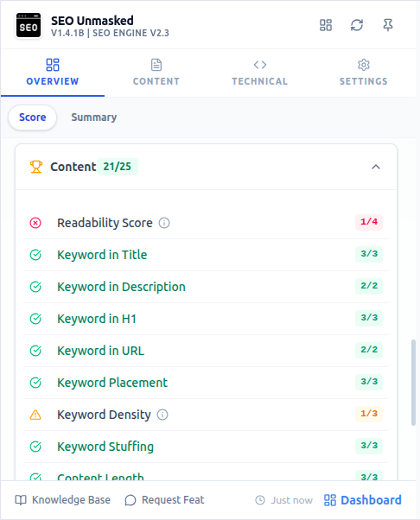Image resolution: width=420 pixels, height=520 pixels.
Task: Click the Keyword in Description label
Action: pyautogui.click(x=122, y=287)
